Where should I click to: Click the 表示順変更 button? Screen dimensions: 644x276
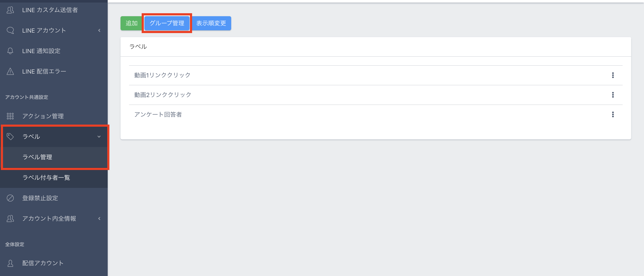[x=211, y=23]
